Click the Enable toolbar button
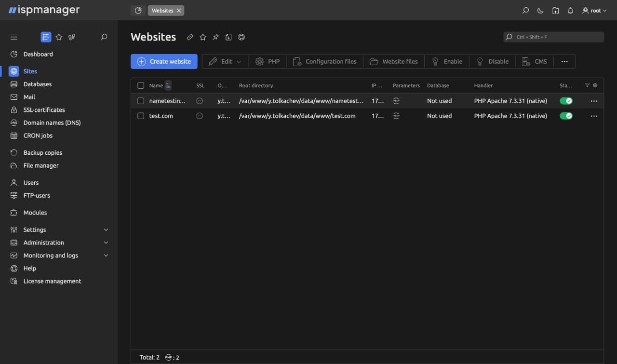The image size is (617, 364). 447,61
